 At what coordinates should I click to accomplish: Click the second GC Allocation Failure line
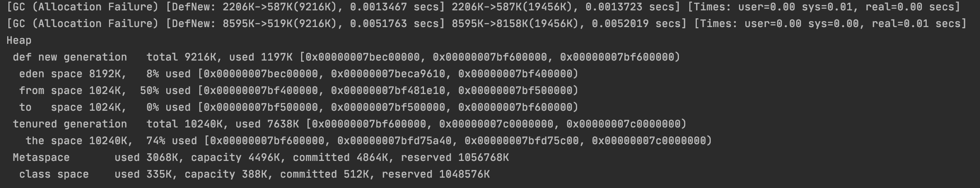coord(486,24)
